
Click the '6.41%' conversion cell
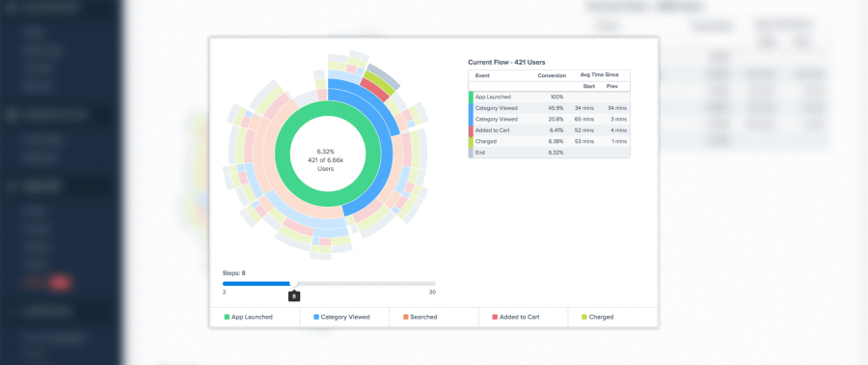pos(556,130)
